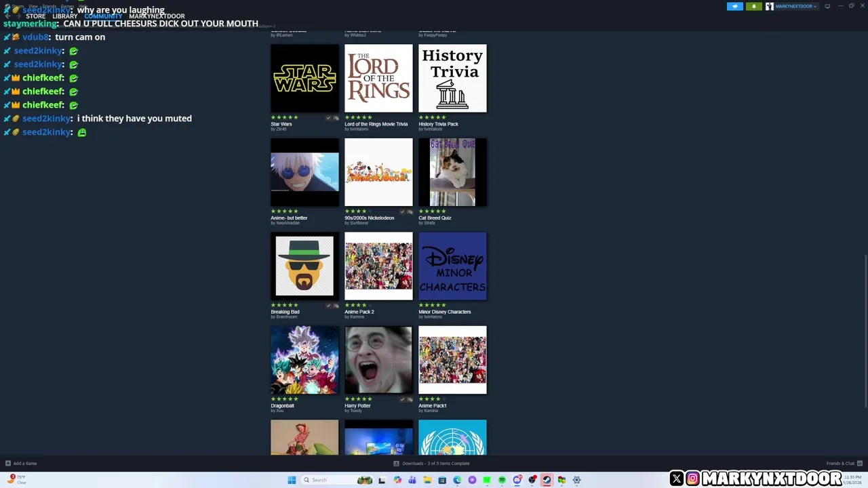Open Spotify from the taskbar
The image size is (868, 488).
pyautogui.click(x=502, y=480)
